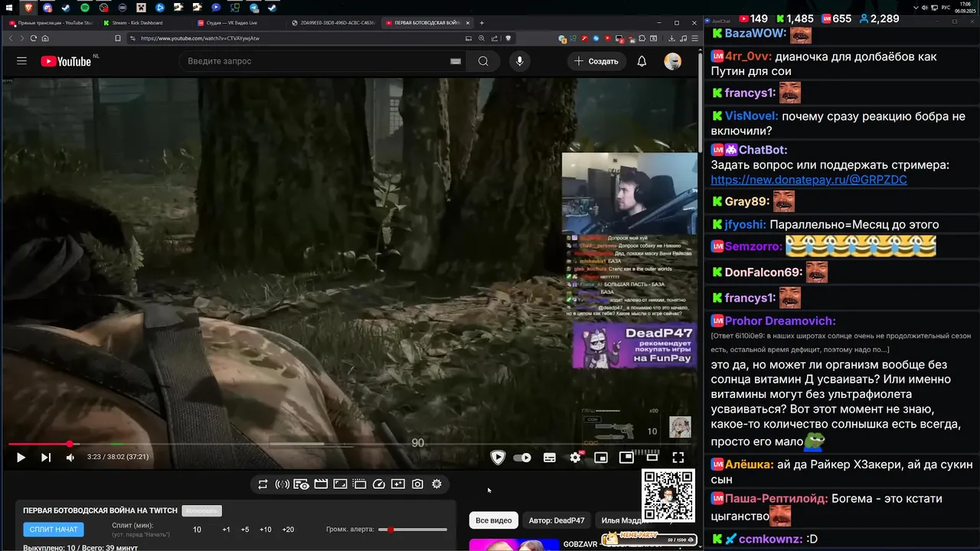Add +5 minutes to split
Image resolution: width=980 pixels, height=551 pixels.
245,530
